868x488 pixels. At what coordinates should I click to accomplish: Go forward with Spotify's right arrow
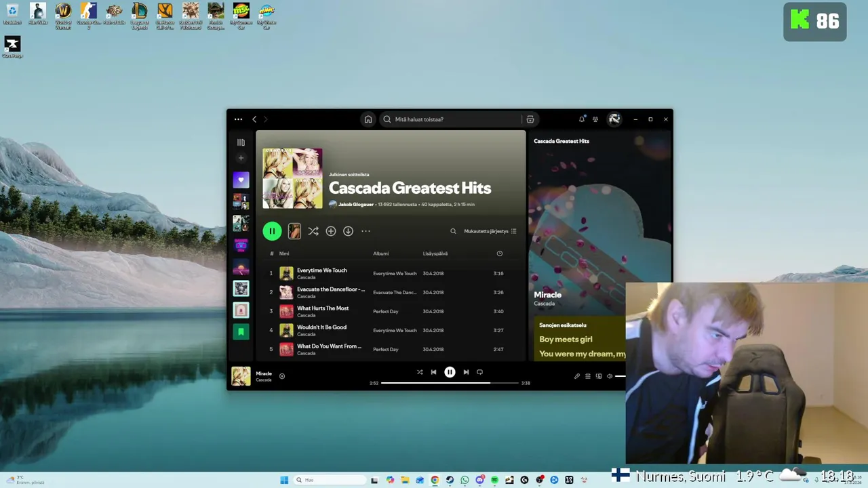265,119
